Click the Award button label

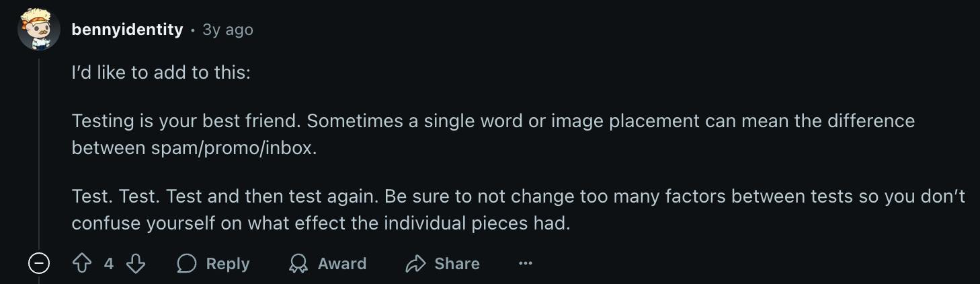pyautogui.click(x=342, y=264)
